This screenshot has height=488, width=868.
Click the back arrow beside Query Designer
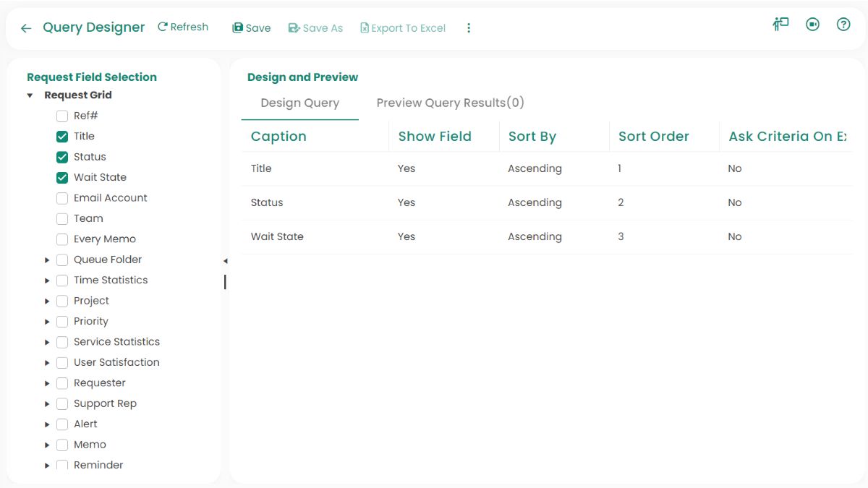point(26,28)
